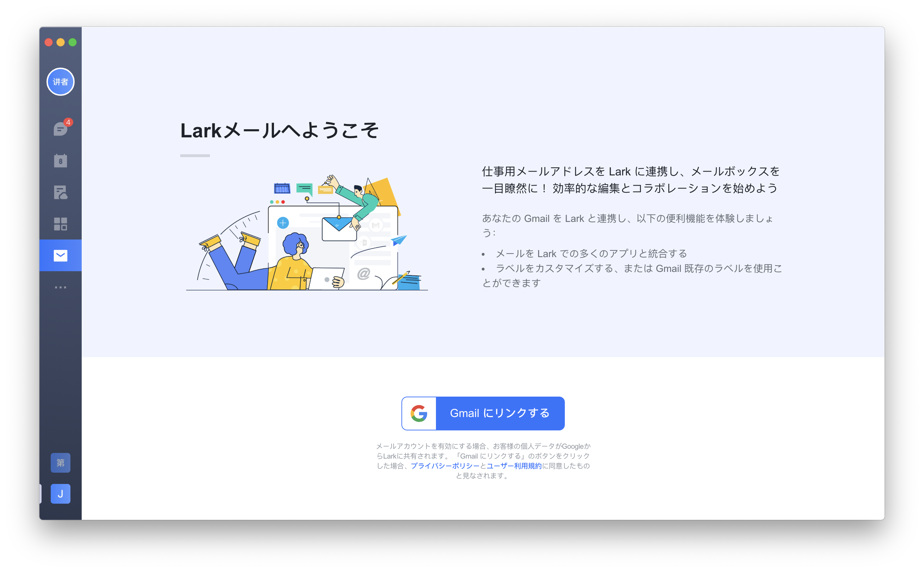This screenshot has width=924, height=572.
Task: Click the 仕事用メールアドレス description paragraph
Action: tap(631, 179)
